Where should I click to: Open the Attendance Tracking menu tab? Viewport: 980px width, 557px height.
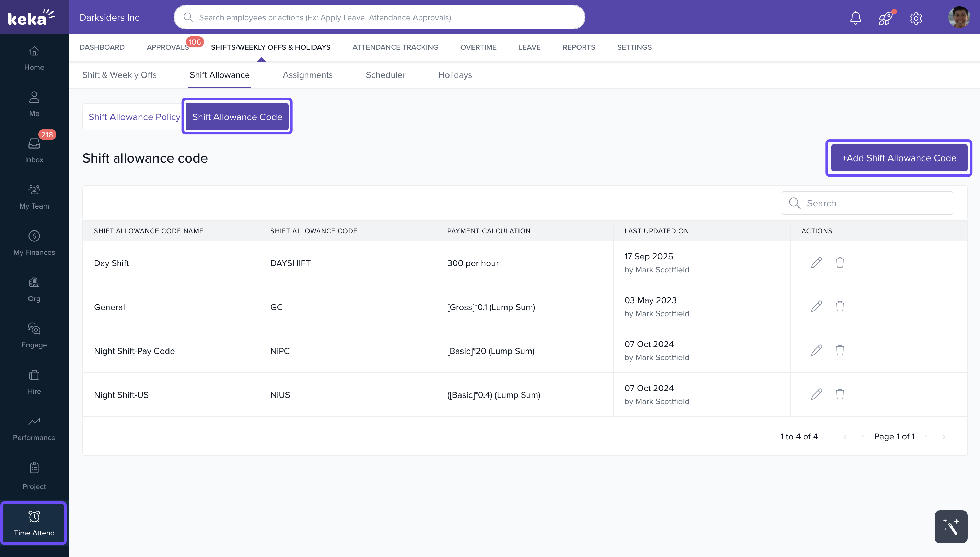point(395,47)
